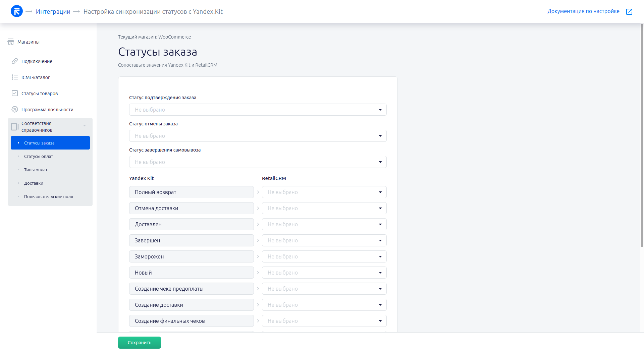This screenshot has height=352, width=644.
Task: Click the Статусы товаров checkmark icon
Action: [15, 93]
